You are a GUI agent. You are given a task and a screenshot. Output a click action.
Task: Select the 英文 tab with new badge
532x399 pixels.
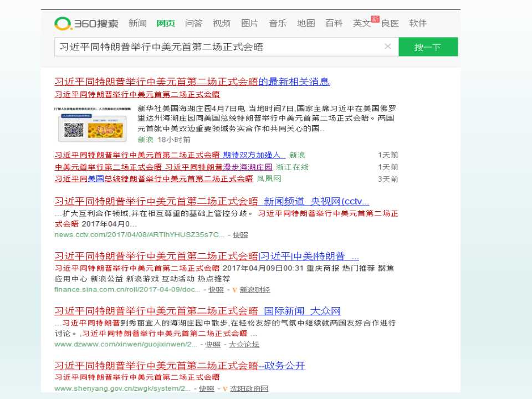coord(362,23)
